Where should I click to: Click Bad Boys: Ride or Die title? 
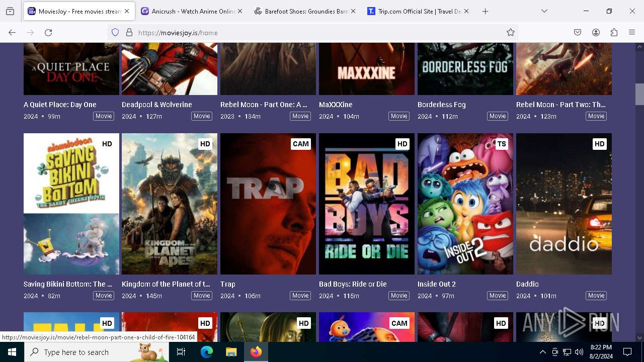click(353, 284)
